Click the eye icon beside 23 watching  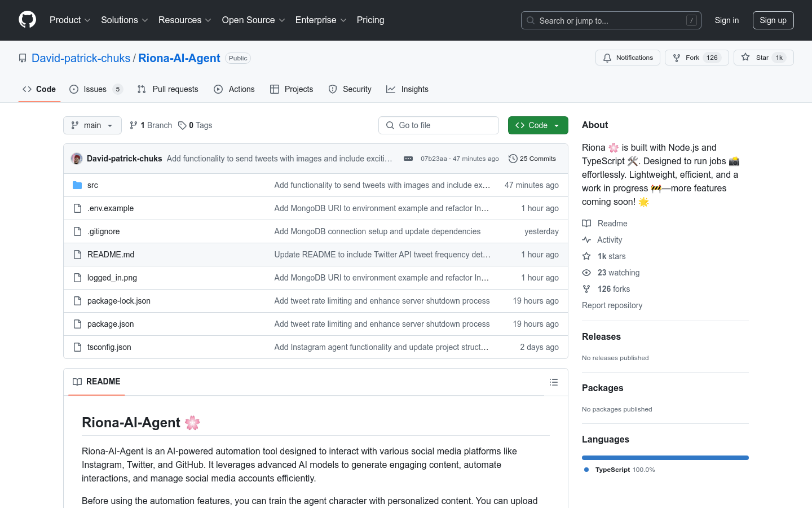pos(586,273)
